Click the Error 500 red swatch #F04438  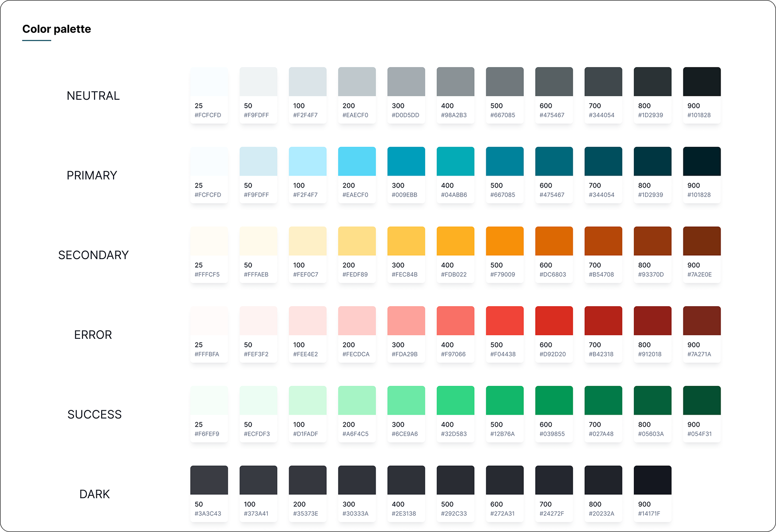pos(504,321)
